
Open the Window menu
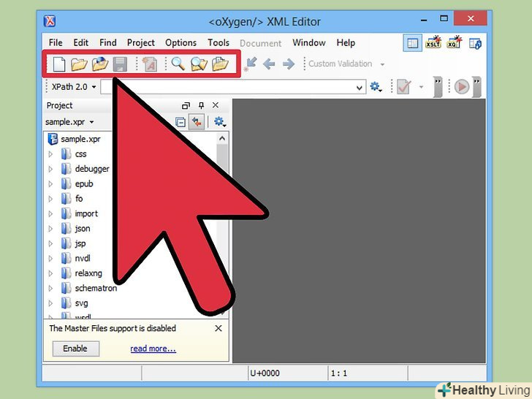[309, 42]
